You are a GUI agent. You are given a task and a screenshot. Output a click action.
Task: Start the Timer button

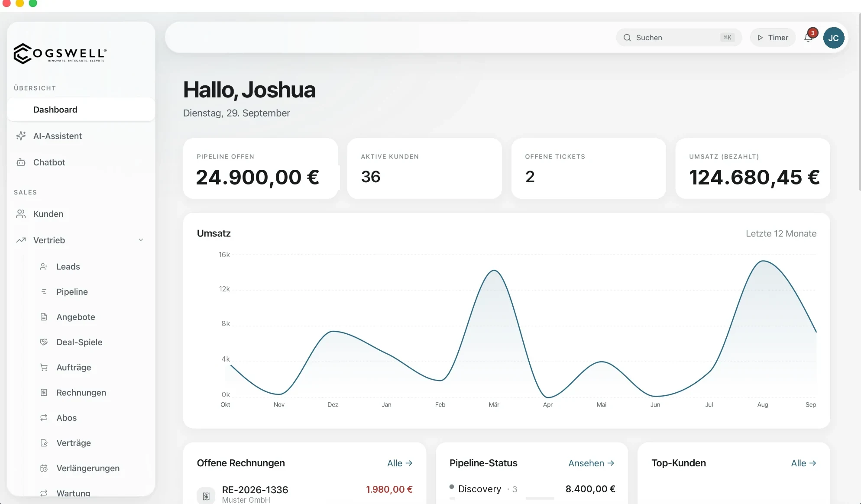[773, 38]
